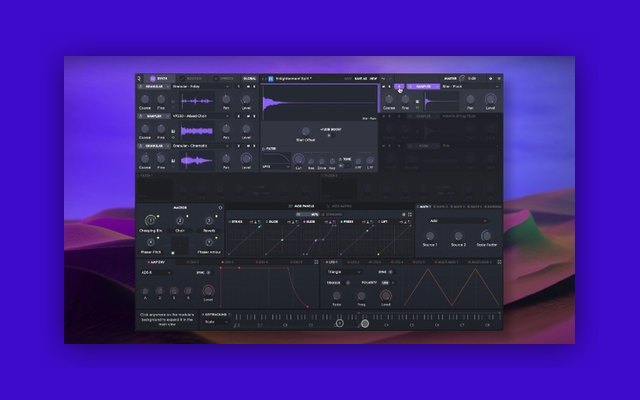The height and width of the screenshot is (400, 640).
Task: Open the Granular - Poley sample dropdown
Action: [x=201, y=87]
